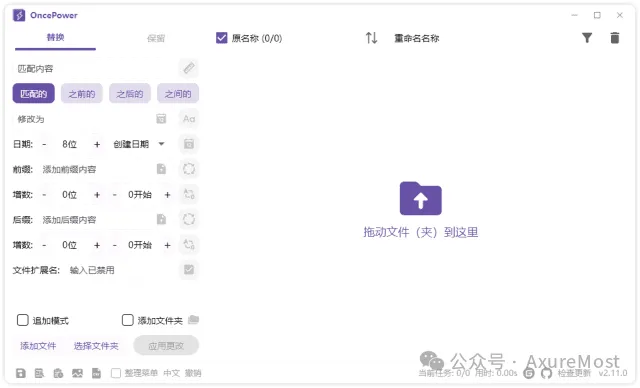Click the calendar button at the end of the 日期 row
This screenshot has width=640, height=388.
tap(189, 144)
